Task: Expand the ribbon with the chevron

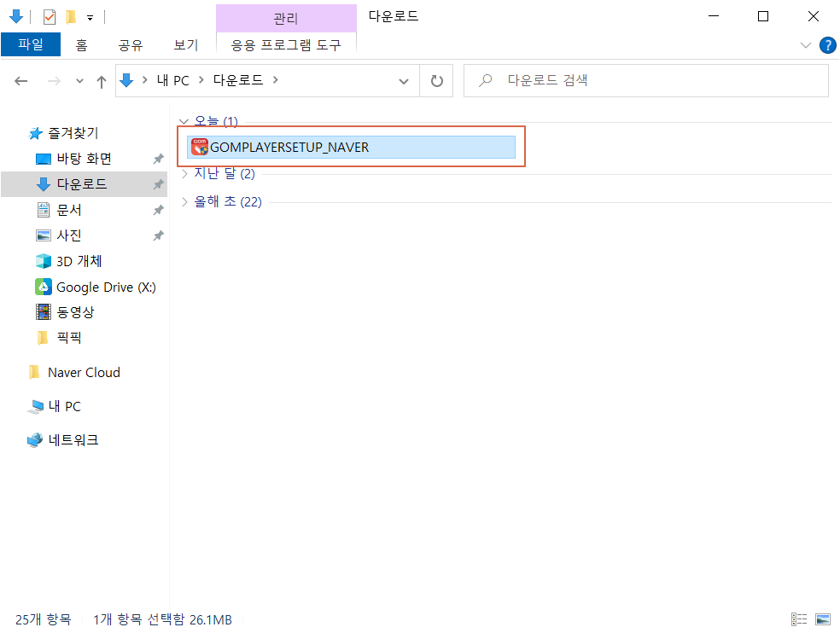Action: coord(805,45)
